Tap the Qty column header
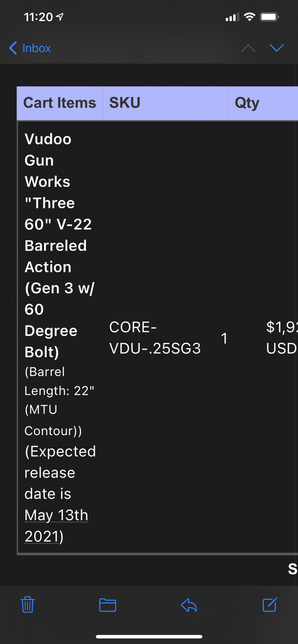 [x=247, y=103]
